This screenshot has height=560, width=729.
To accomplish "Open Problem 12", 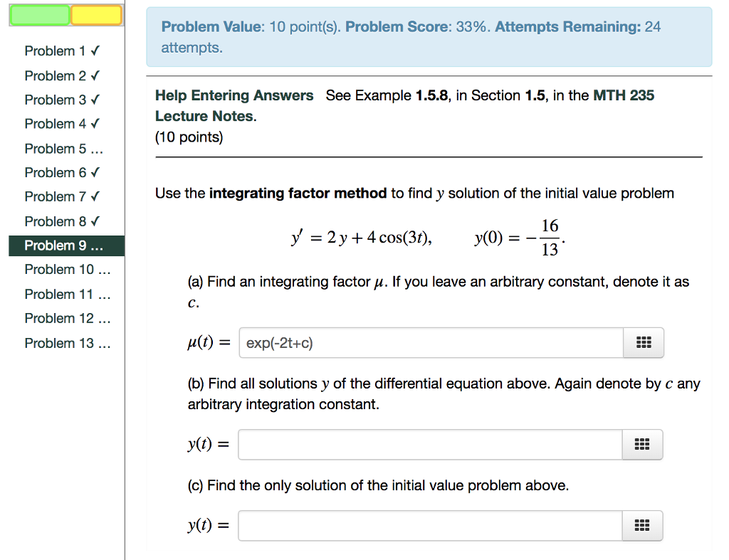I will click(61, 319).
